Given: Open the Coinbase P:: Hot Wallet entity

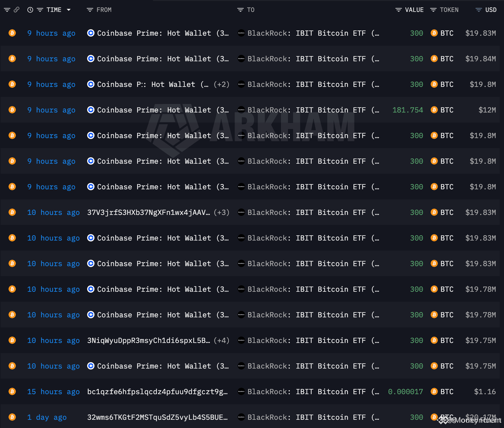Looking at the screenshot, I should click(153, 84).
